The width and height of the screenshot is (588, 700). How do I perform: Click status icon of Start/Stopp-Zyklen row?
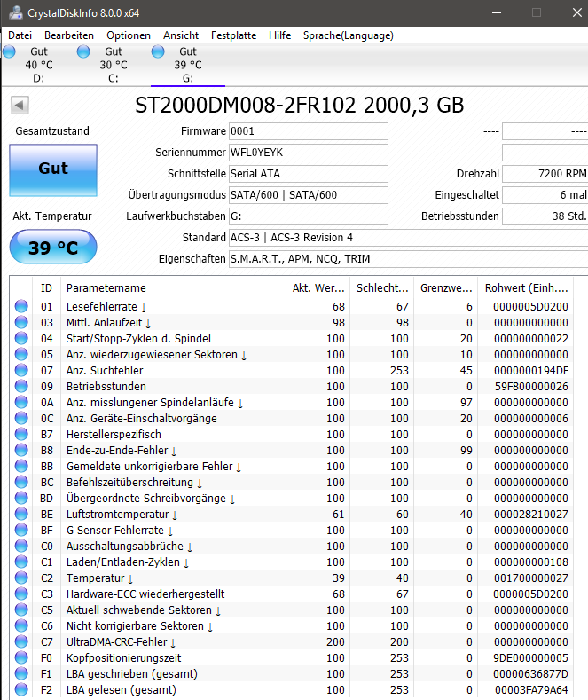pos(21,338)
